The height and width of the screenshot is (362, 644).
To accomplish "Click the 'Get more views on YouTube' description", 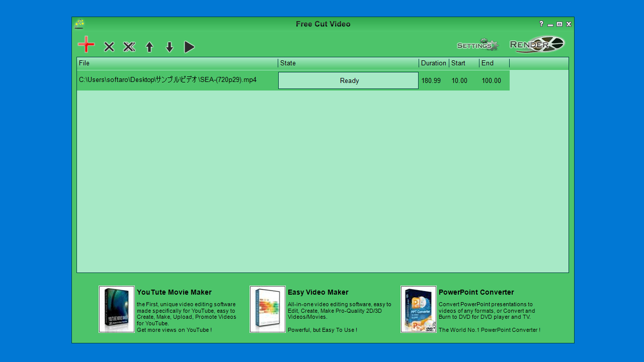I will click(x=174, y=330).
